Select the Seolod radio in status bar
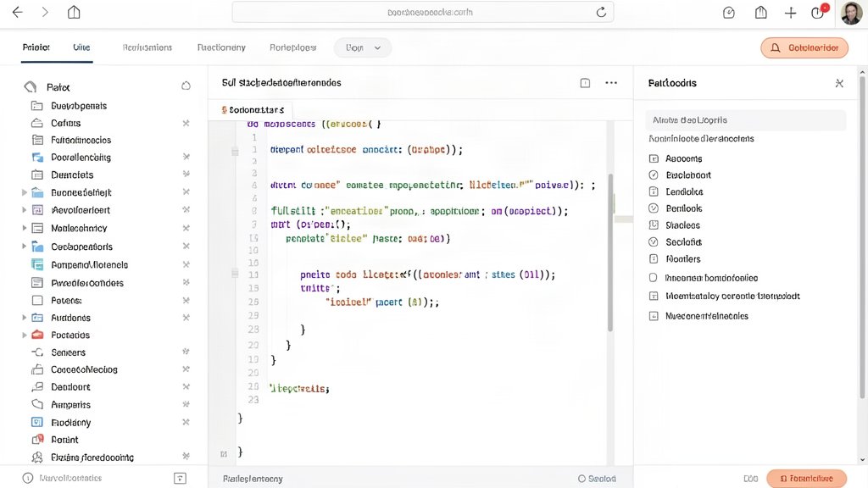Viewport: 868px width, 488px height. 581,479
